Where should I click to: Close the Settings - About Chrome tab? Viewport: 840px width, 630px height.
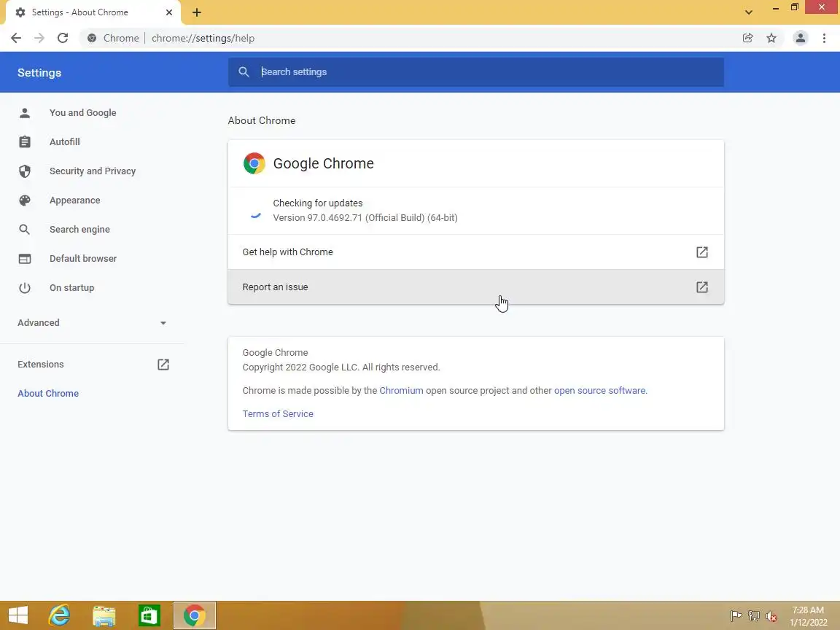[x=168, y=12]
